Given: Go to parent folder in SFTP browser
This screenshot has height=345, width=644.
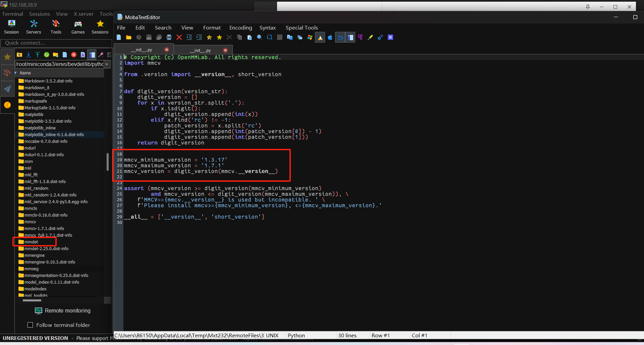Looking at the screenshot, I should click(19, 55).
